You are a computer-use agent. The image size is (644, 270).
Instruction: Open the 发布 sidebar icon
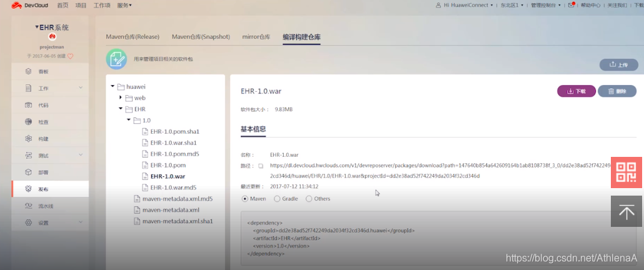click(28, 189)
